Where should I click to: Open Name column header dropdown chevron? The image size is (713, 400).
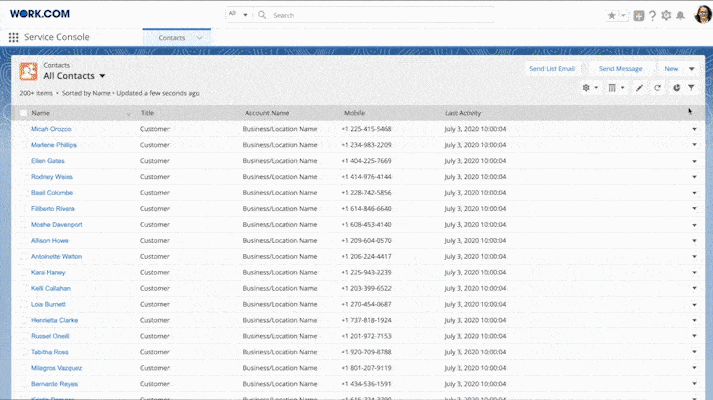pyautogui.click(x=129, y=114)
